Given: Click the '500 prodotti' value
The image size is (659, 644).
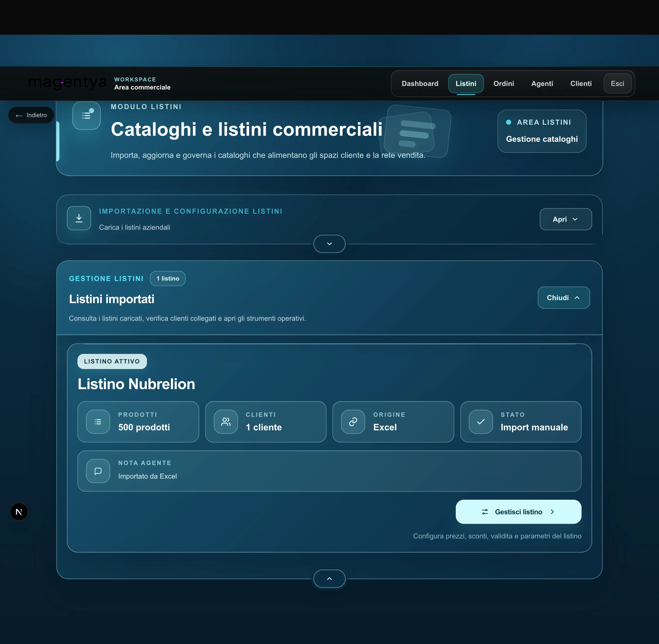Looking at the screenshot, I should pos(144,427).
